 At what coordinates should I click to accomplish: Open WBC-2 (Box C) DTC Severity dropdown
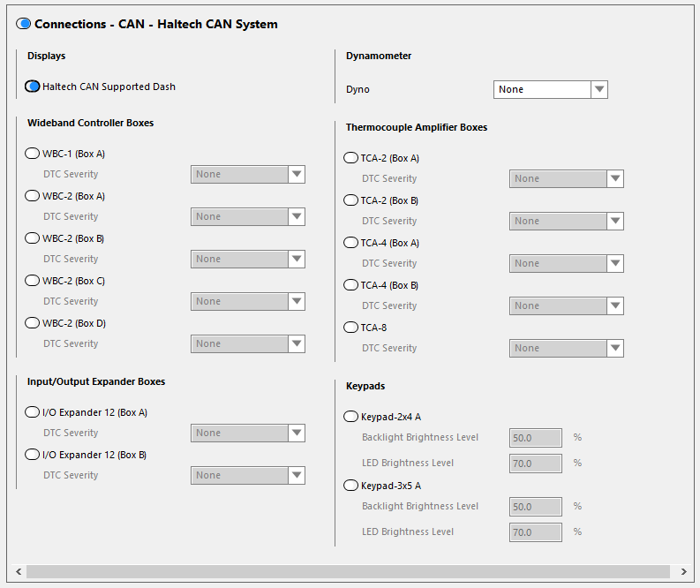click(x=248, y=301)
